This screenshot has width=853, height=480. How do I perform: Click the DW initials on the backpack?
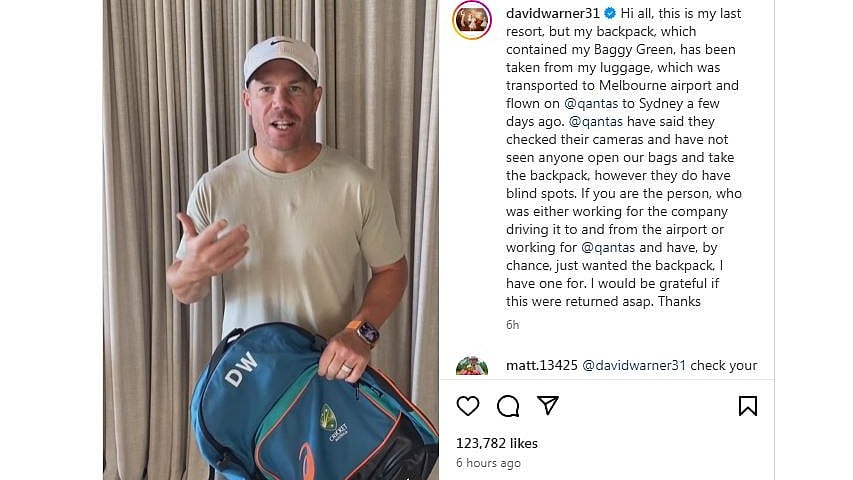[241, 369]
